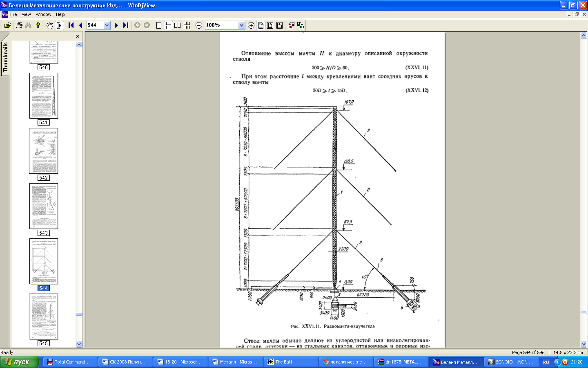Viewport: 588px width, 368px height.
Task: Set zoom to fit page icon
Action: [270, 25]
